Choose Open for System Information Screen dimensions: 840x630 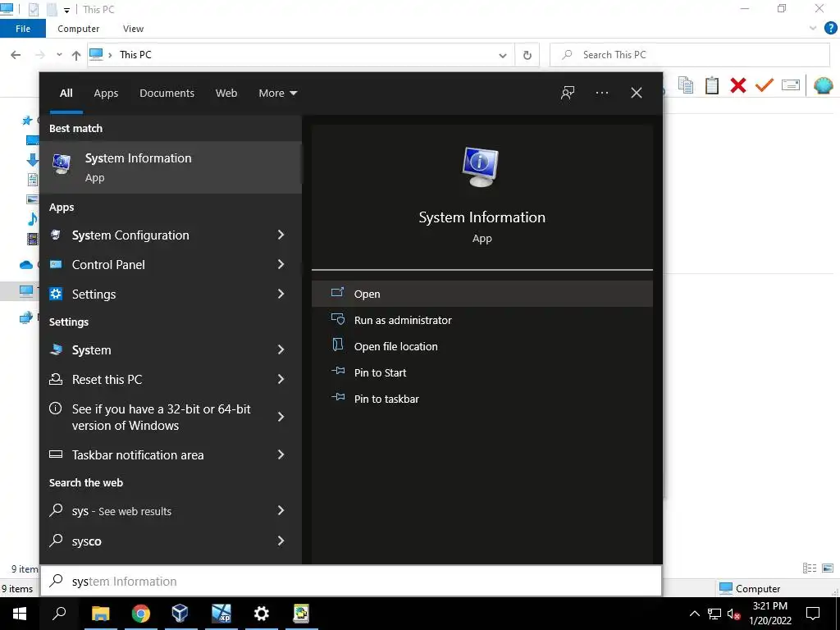coord(482,294)
